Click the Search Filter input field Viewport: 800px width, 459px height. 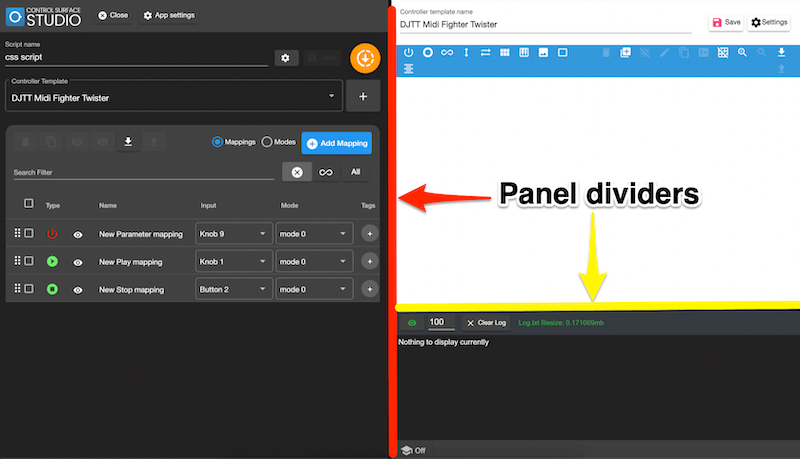click(x=143, y=172)
